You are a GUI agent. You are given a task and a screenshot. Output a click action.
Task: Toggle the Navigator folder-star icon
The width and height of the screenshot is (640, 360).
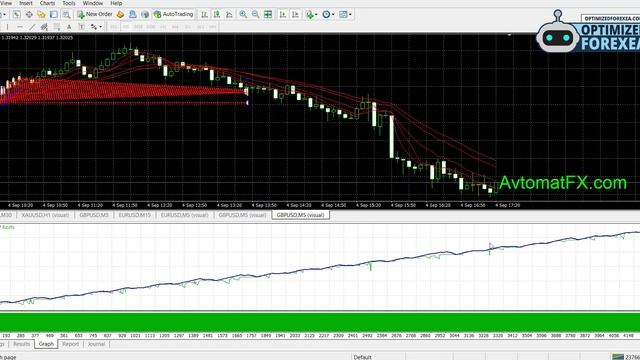tap(41, 15)
